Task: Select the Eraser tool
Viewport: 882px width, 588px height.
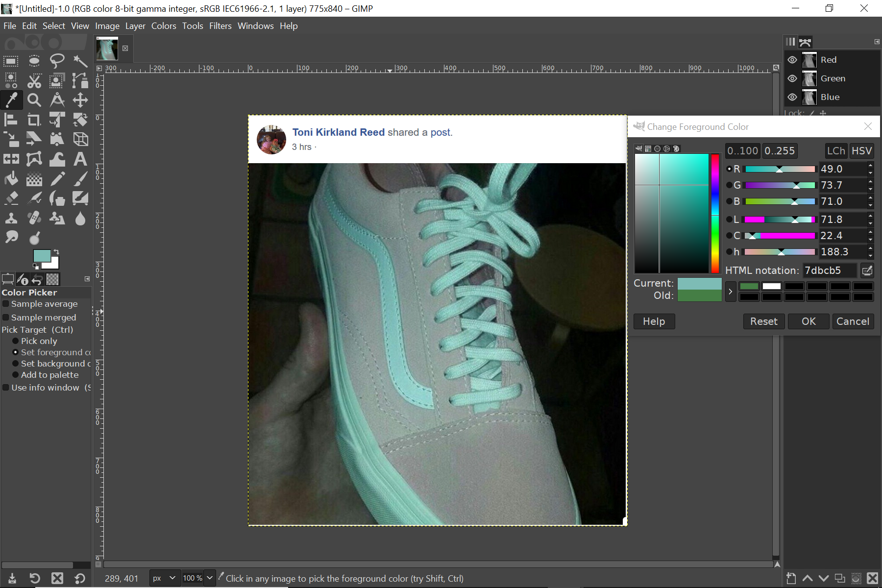Action: click(11, 198)
